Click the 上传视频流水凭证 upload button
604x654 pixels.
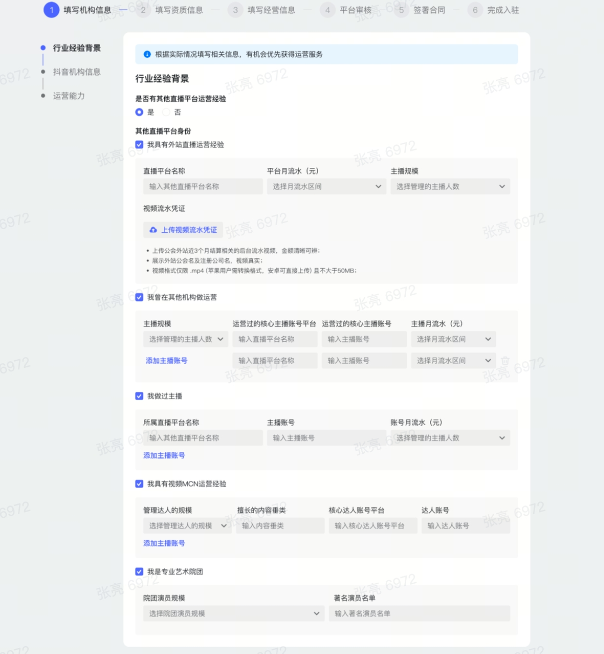coord(183,229)
